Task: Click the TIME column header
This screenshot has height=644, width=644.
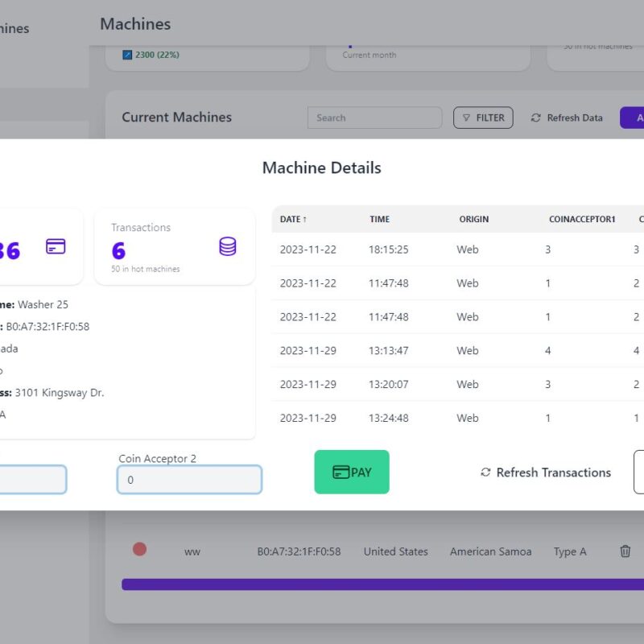Action: click(379, 219)
